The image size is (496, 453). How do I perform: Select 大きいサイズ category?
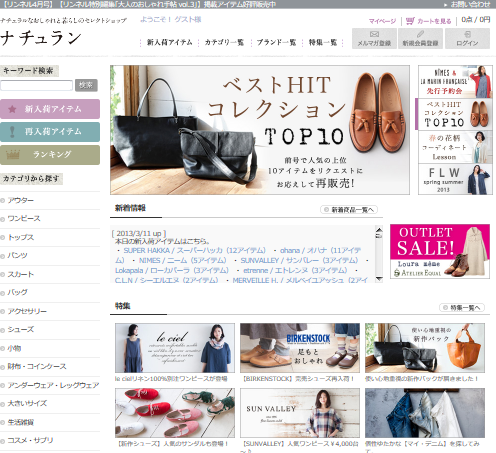tap(27, 404)
